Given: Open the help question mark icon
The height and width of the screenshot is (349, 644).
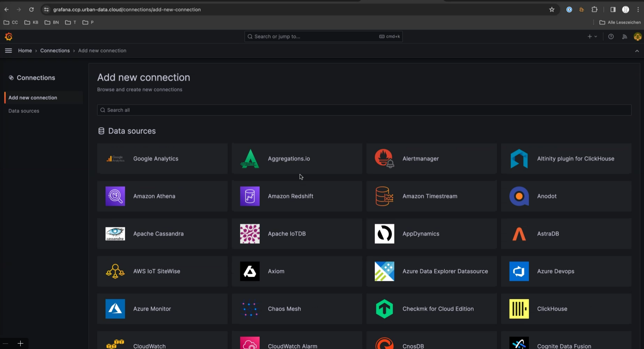Looking at the screenshot, I should pos(611,37).
